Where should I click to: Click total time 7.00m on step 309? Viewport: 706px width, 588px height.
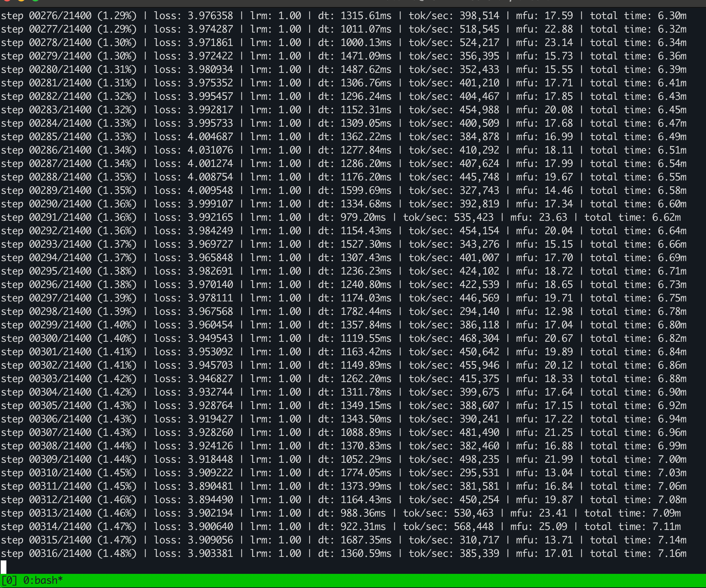coord(672,459)
